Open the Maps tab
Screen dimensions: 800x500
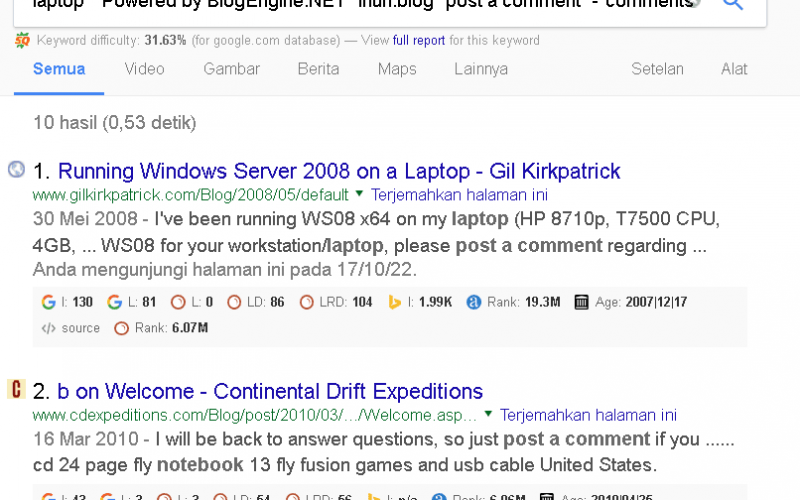click(397, 69)
